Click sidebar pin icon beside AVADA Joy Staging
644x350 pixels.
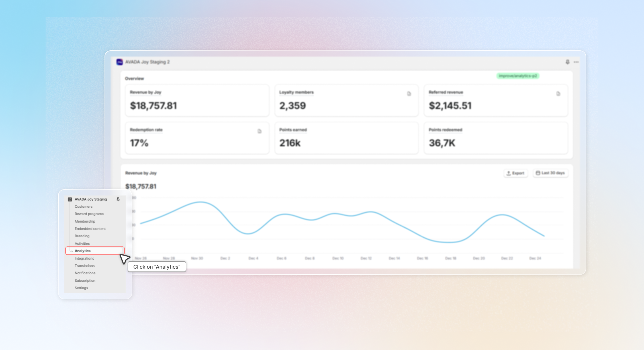(x=118, y=199)
